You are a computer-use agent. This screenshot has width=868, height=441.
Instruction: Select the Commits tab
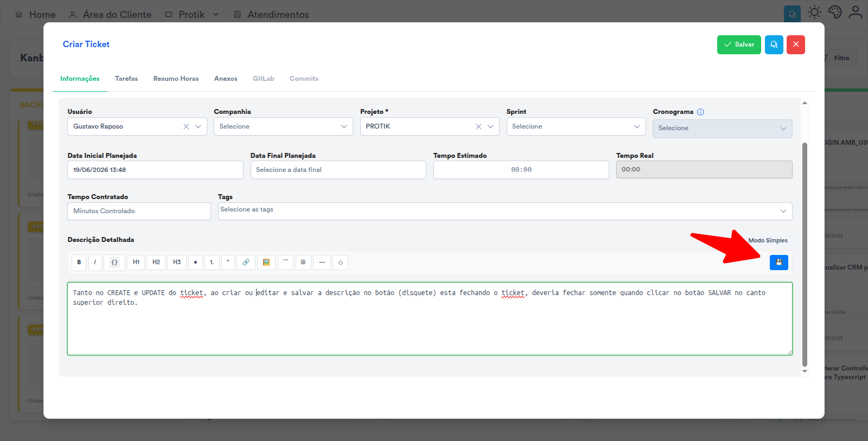[304, 79]
